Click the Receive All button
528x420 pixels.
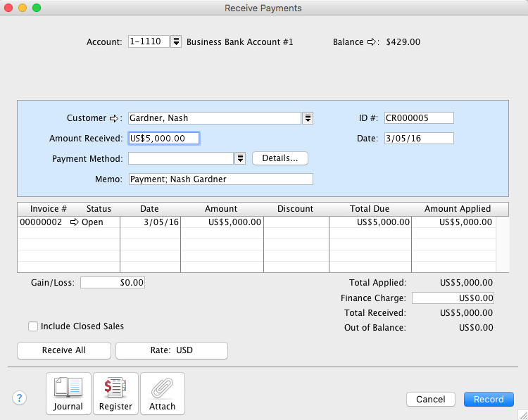(64, 350)
